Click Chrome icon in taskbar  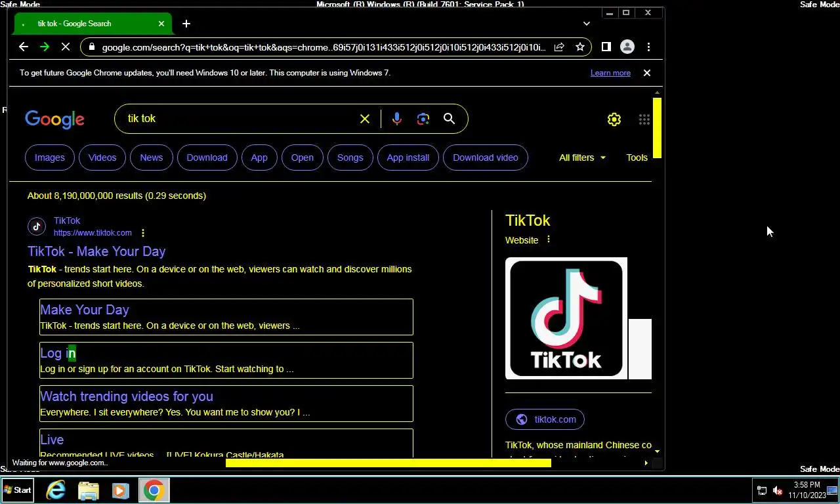(x=154, y=490)
